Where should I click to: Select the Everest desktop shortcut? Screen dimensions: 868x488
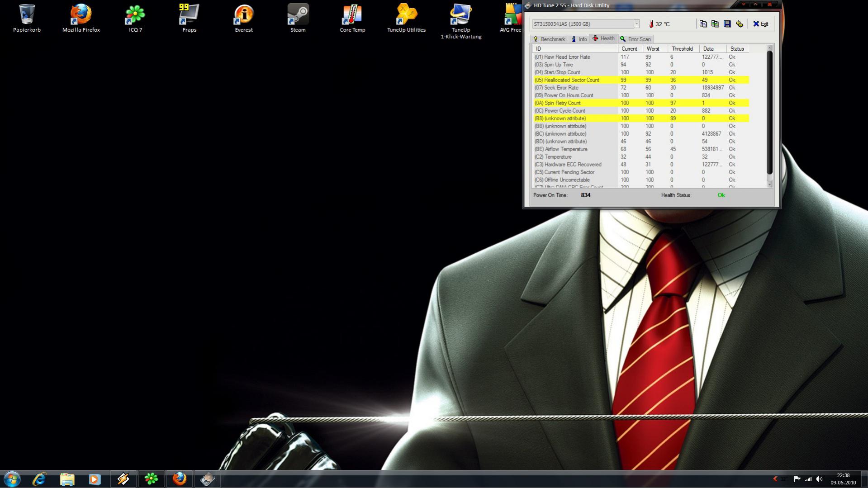click(x=244, y=19)
